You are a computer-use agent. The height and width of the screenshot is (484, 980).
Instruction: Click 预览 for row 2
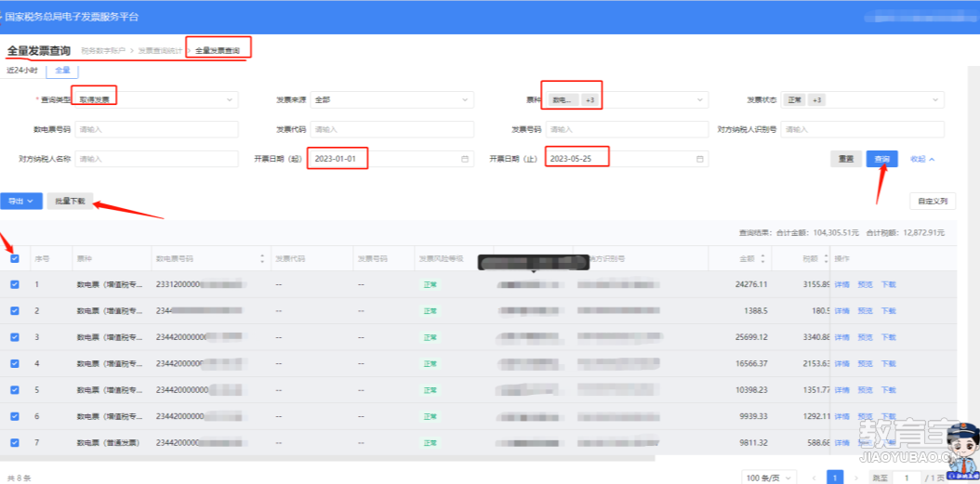click(x=865, y=311)
